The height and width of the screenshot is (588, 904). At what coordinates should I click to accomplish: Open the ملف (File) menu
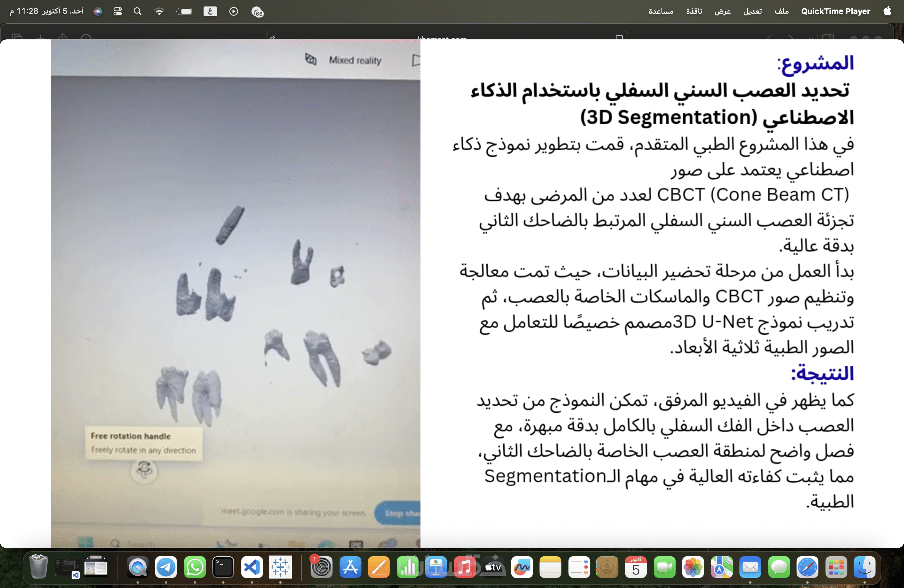(781, 11)
